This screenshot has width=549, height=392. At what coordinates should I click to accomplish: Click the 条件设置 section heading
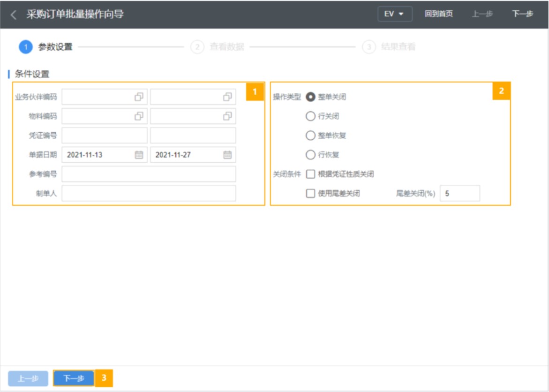click(32, 74)
